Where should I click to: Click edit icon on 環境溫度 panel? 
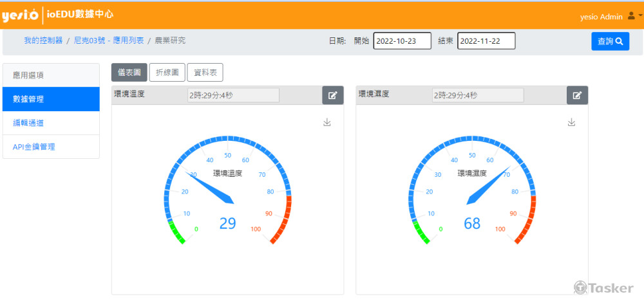tap(332, 95)
